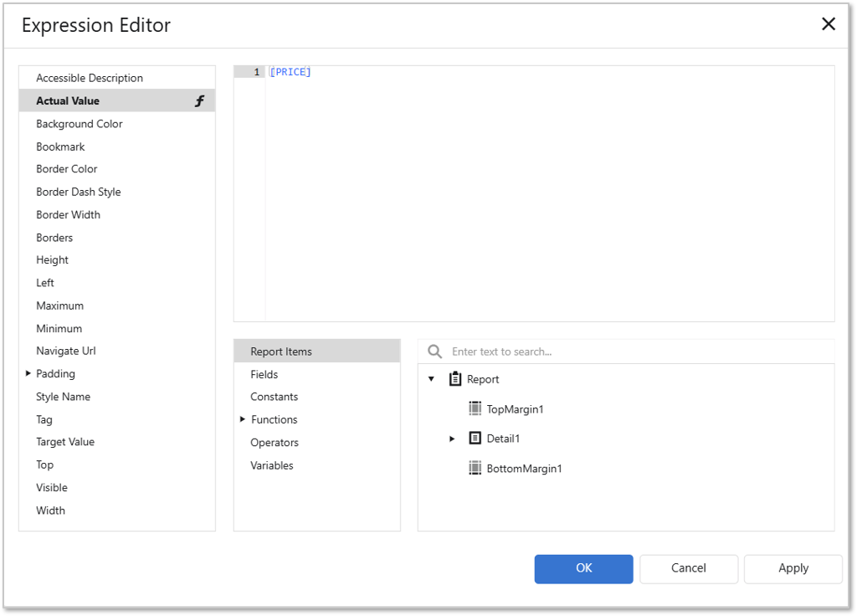
Task: Select the Maximum property
Action: pyautogui.click(x=117, y=305)
